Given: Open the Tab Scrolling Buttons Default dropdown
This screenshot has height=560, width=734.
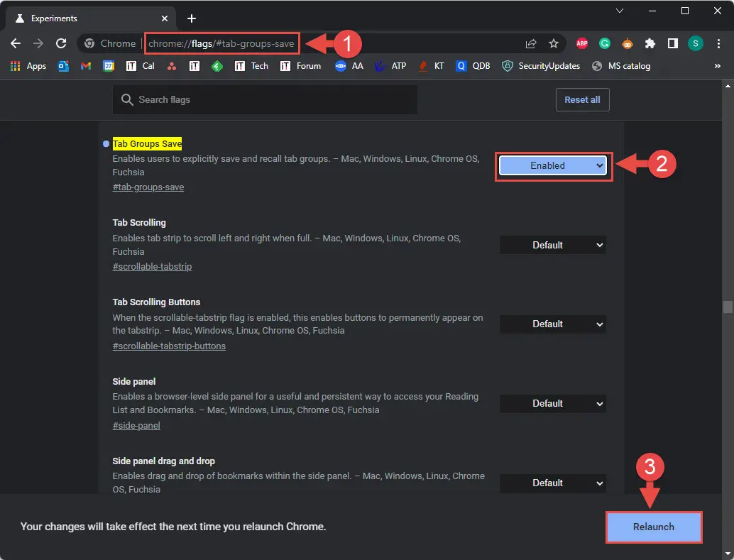Looking at the screenshot, I should pos(553,324).
